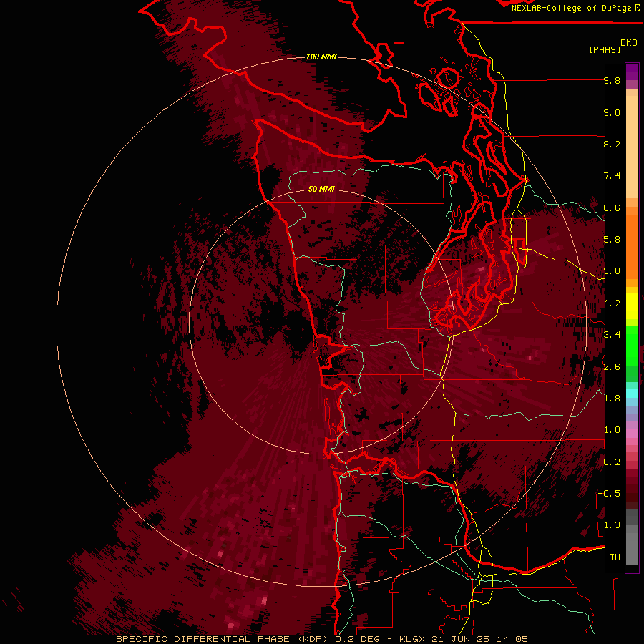The height and width of the screenshot is (644, 644).
Task: Click the SPECIFIC DIFFERENTIAL PHASE caption text
Action: pos(203,639)
